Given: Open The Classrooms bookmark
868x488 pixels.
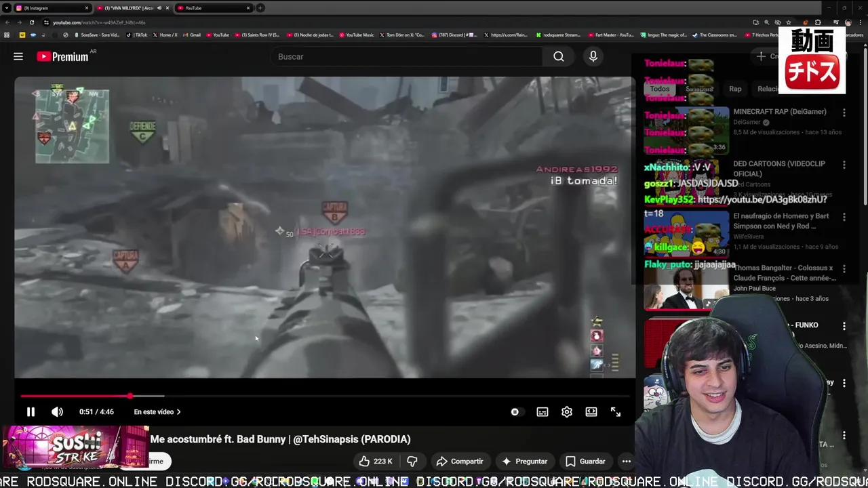Looking at the screenshot, I should coord(715,35).
